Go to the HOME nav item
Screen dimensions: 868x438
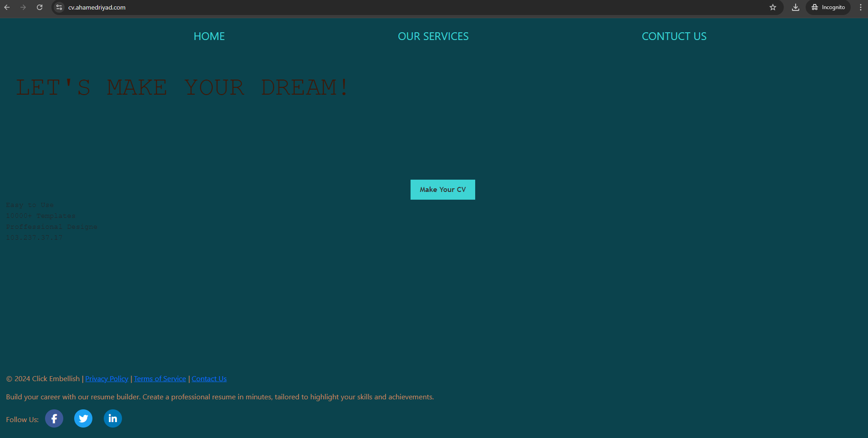209,36
